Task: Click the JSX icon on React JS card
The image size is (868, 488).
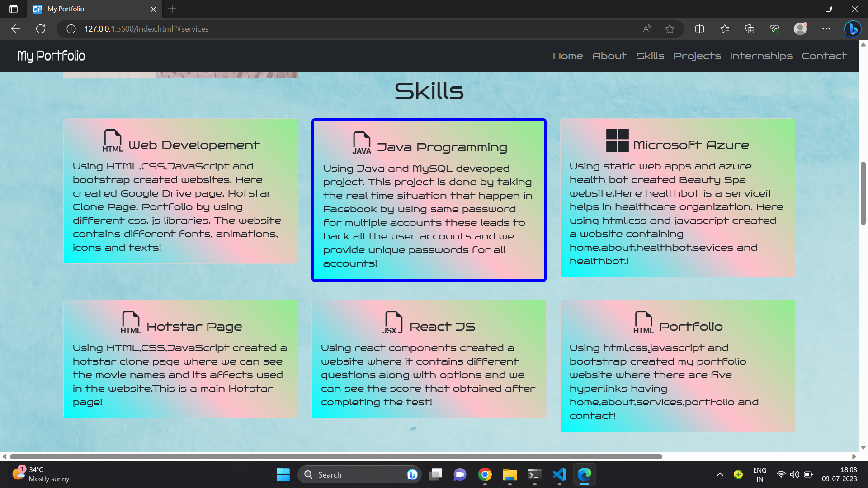Action: [393, 322]
